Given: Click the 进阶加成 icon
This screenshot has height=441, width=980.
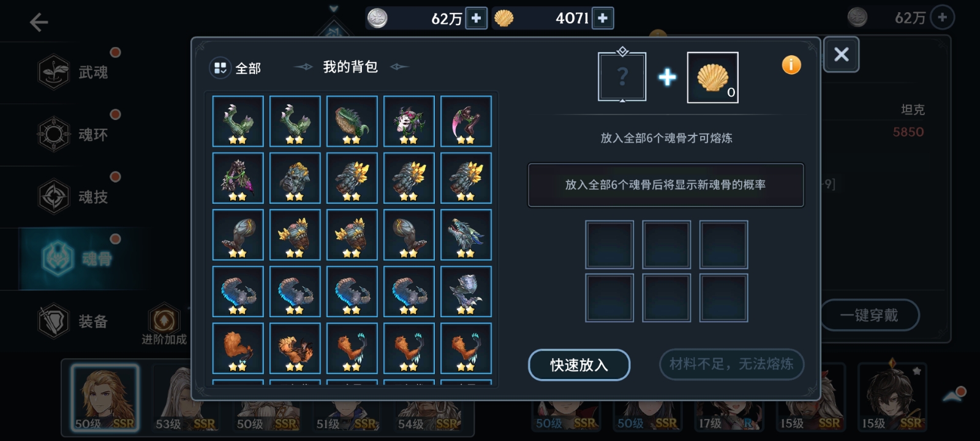Looking at the screenshot, I should click(164, 325).
